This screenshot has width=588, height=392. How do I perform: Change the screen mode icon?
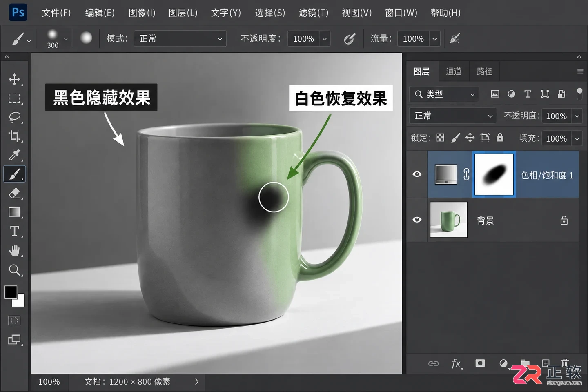point(15,340)
